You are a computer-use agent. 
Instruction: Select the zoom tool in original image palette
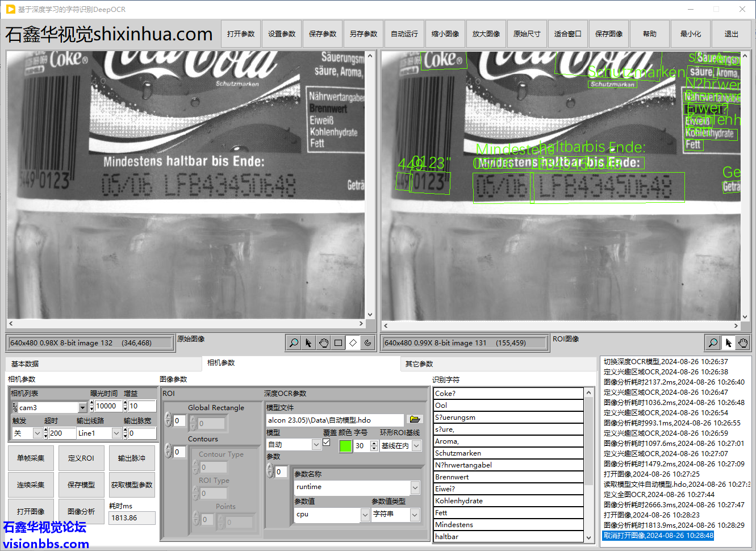[294, 343]
